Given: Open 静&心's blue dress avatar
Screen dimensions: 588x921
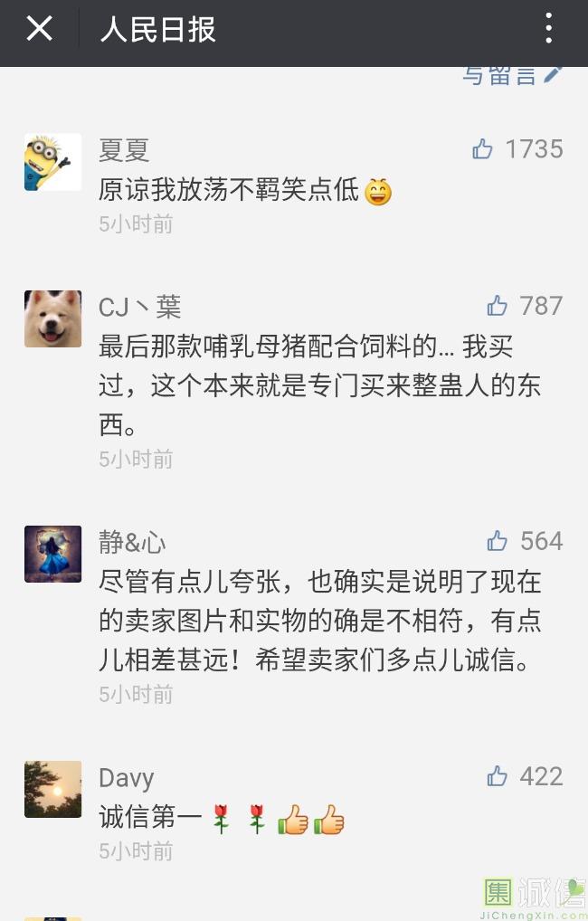Looking at the screenshot, I should [x=52, y=554].
